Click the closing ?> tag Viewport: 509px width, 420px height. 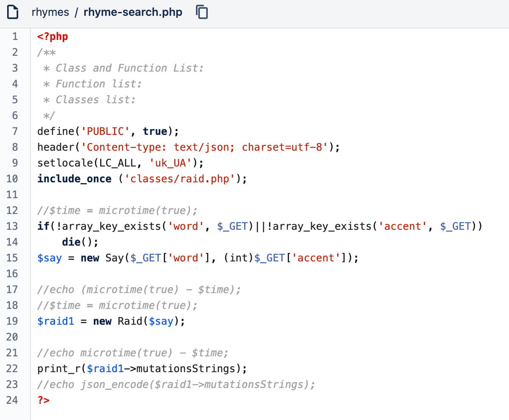44,400
